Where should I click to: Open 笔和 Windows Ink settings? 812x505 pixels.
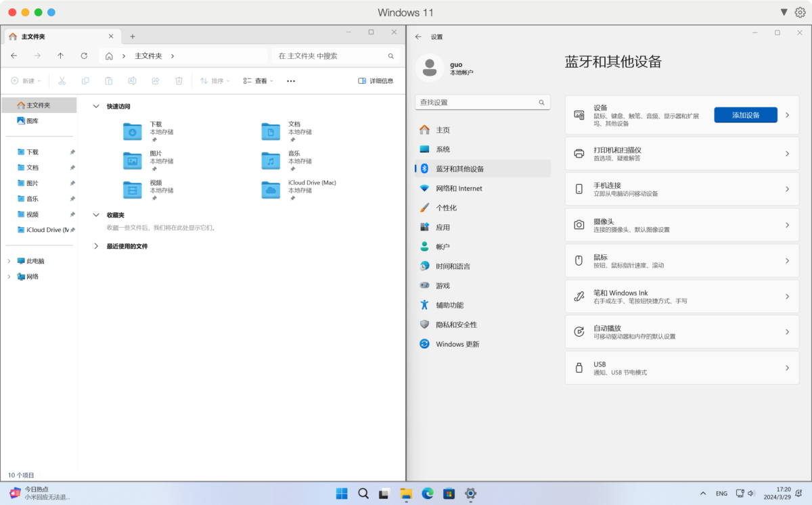point(682,296)
